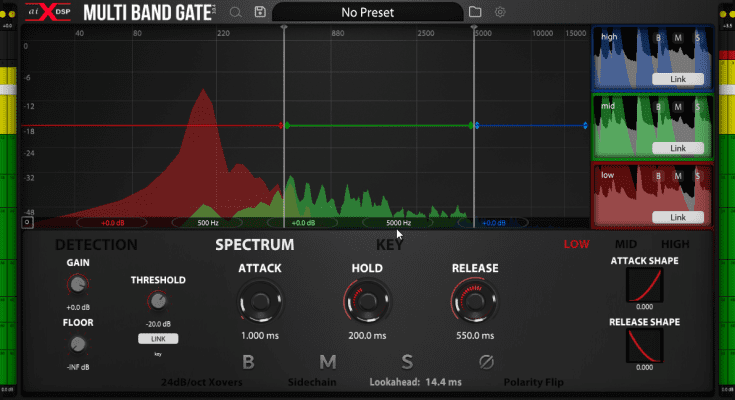Click the Release knob
Screen dimensions: 735x400
[471, 300]
